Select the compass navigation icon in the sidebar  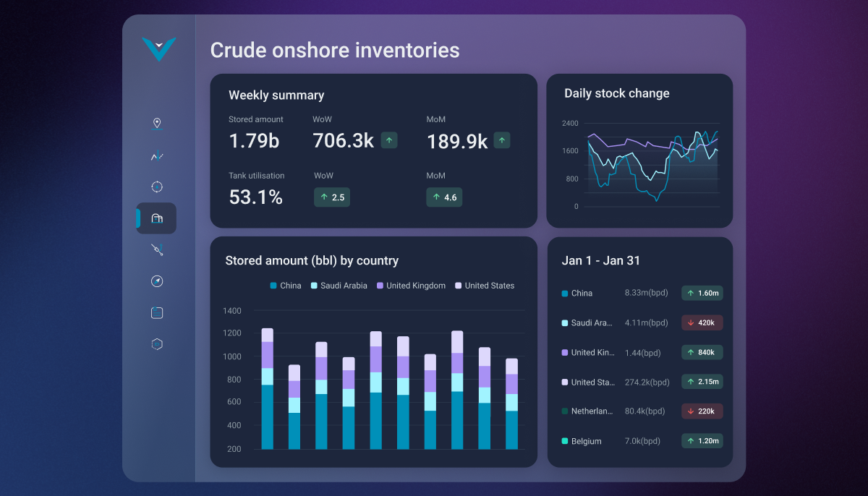tap(157, 281)
